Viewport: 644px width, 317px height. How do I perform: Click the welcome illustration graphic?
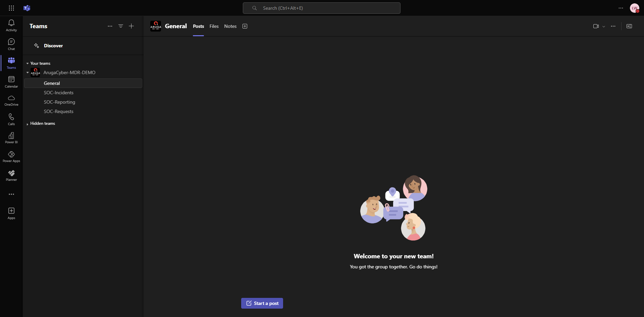pyautogui.click(x=393, y=208)
